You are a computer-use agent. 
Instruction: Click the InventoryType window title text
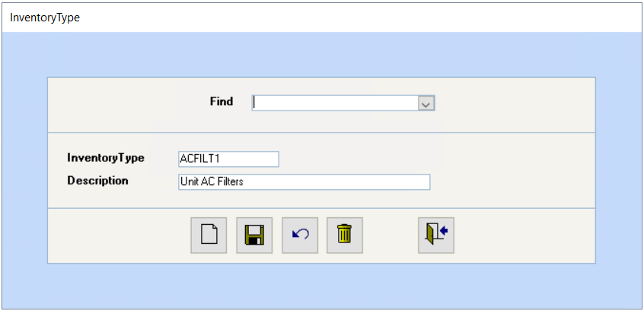click(45, 18)
